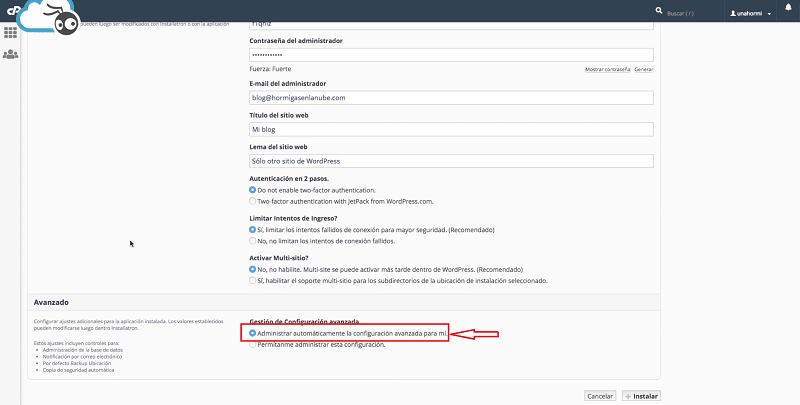The width and height of the screenshot is (800, 405).
Task: Click the administrator password field
Action: click(451, 55)
